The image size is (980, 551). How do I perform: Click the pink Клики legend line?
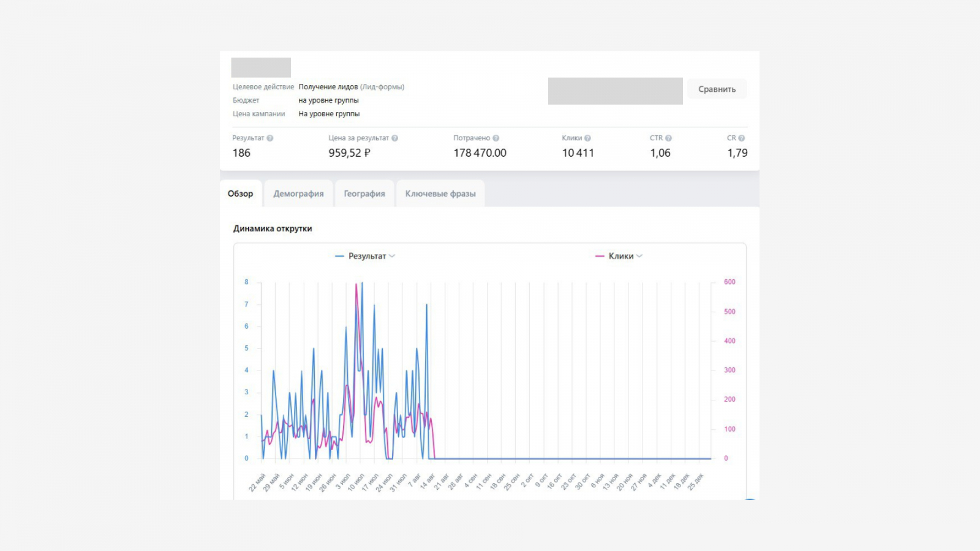600,256
